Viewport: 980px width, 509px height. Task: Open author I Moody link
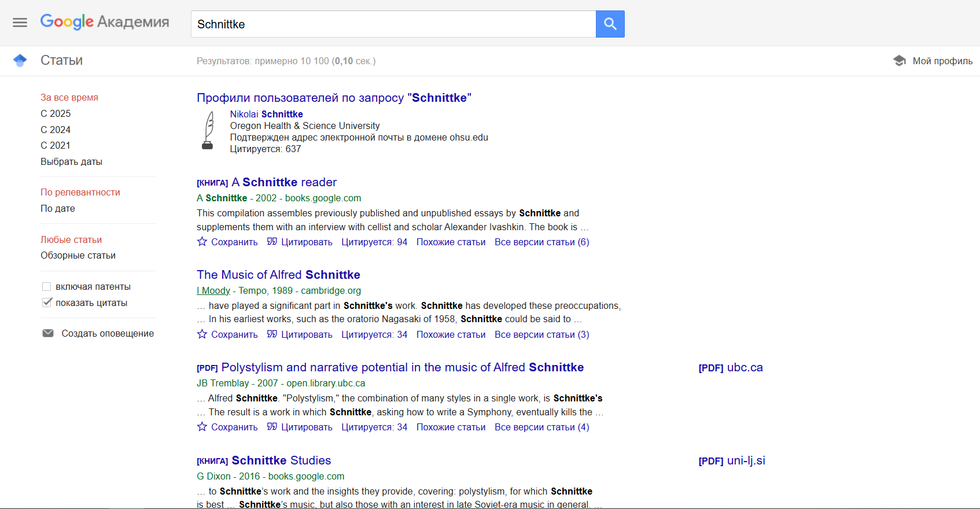pos(213,290)
